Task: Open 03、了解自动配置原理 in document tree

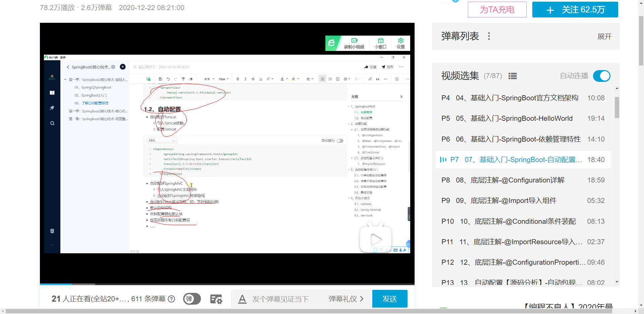Action: click(x=92, y=103)
